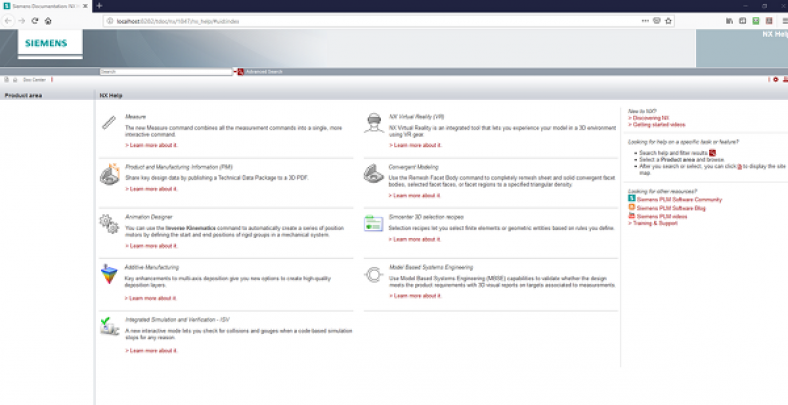Click the red extension icon in toolbar

[769, 21]
